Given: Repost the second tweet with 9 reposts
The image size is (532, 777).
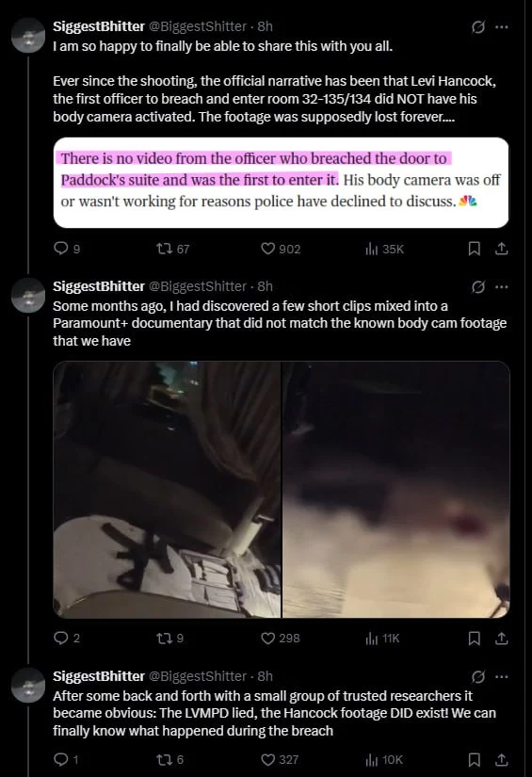Looking at the screenshot, I should point(169,638).
